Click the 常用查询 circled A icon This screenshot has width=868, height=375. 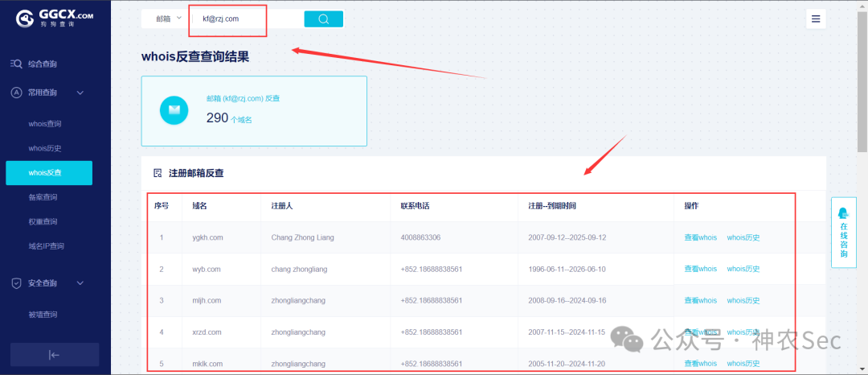tap(17, 93)
